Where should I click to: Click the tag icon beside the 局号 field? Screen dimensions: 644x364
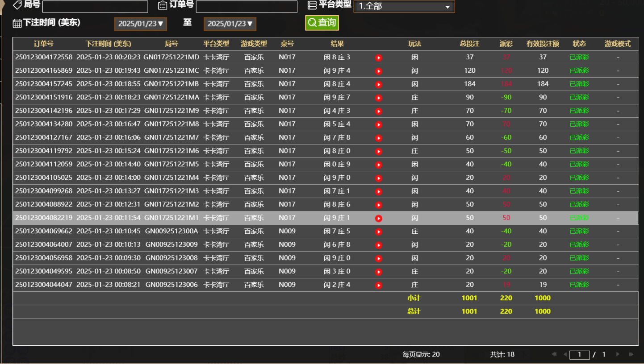[x=17, y=5]
